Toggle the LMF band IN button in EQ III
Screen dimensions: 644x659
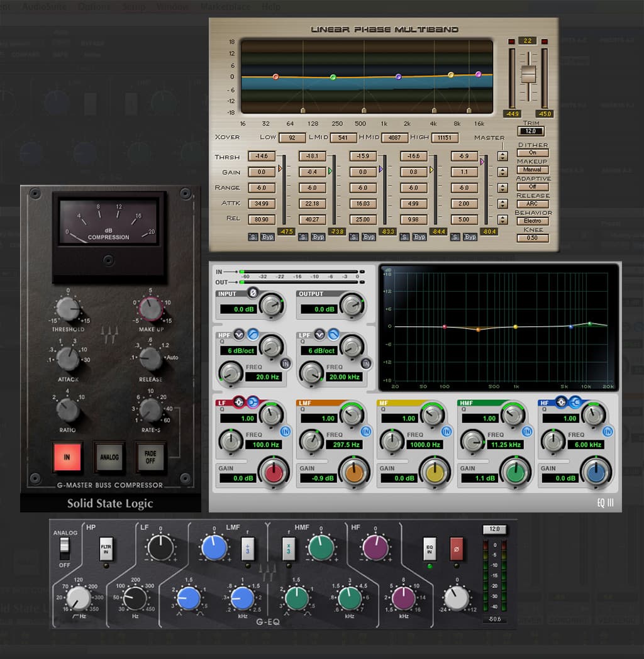[366, 431]
